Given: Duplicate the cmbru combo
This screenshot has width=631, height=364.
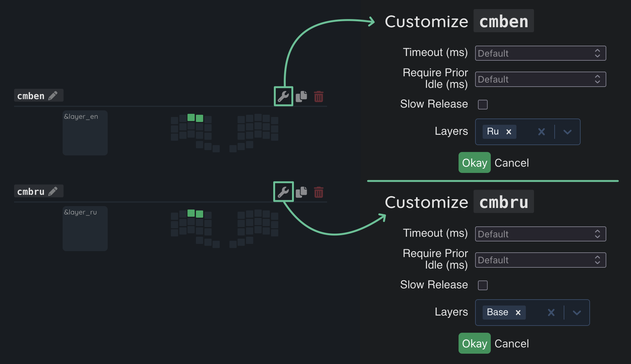Looking at the screenshot, I should 301,192.
